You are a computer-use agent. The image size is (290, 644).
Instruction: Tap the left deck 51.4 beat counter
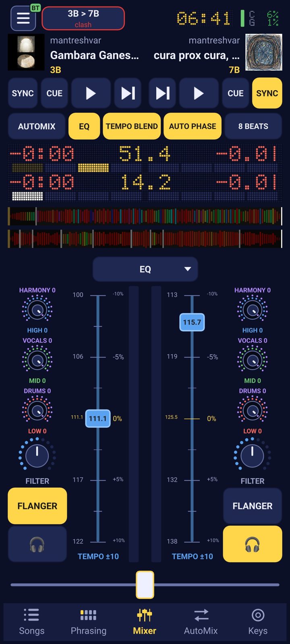[145, 154]
